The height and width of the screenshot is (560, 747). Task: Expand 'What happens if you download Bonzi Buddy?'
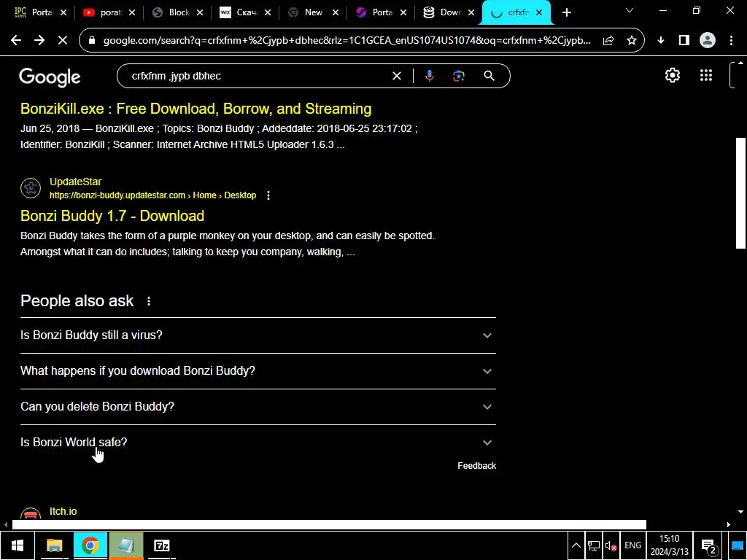click(258, 371)
